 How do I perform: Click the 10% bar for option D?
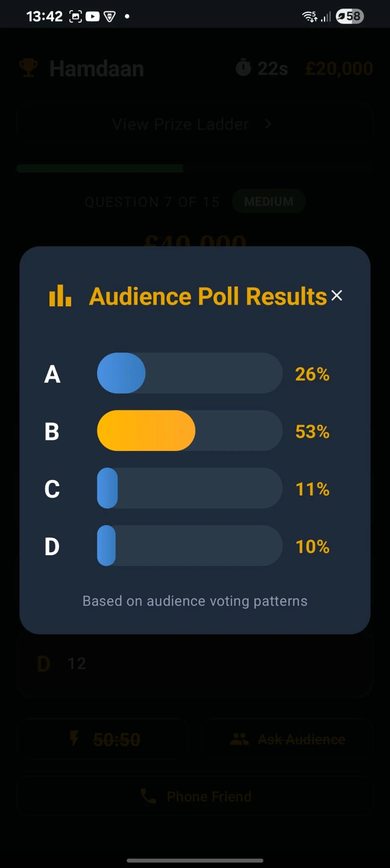click(x=190, y=545)
